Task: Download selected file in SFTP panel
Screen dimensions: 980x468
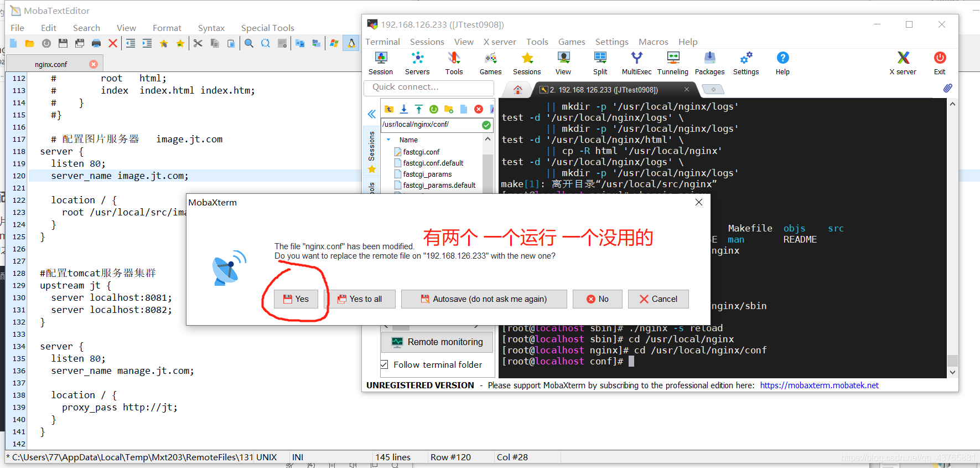Action: [404, 109]
